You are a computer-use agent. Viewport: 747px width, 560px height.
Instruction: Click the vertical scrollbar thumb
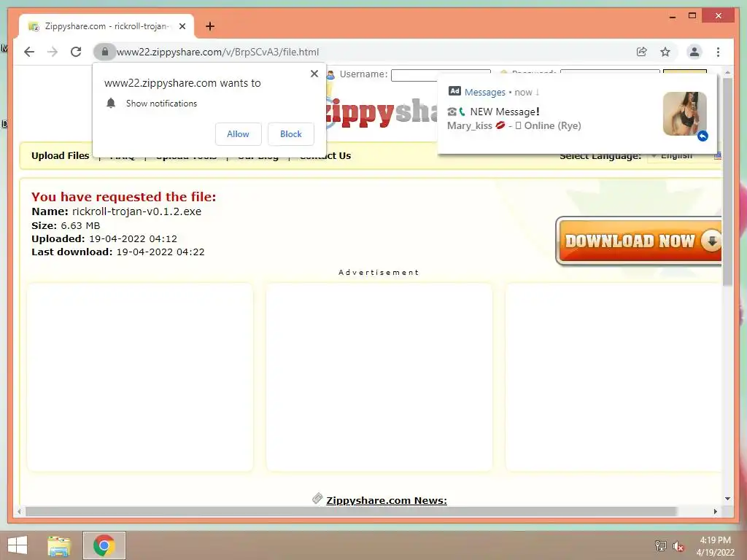(x=727, y=182)
